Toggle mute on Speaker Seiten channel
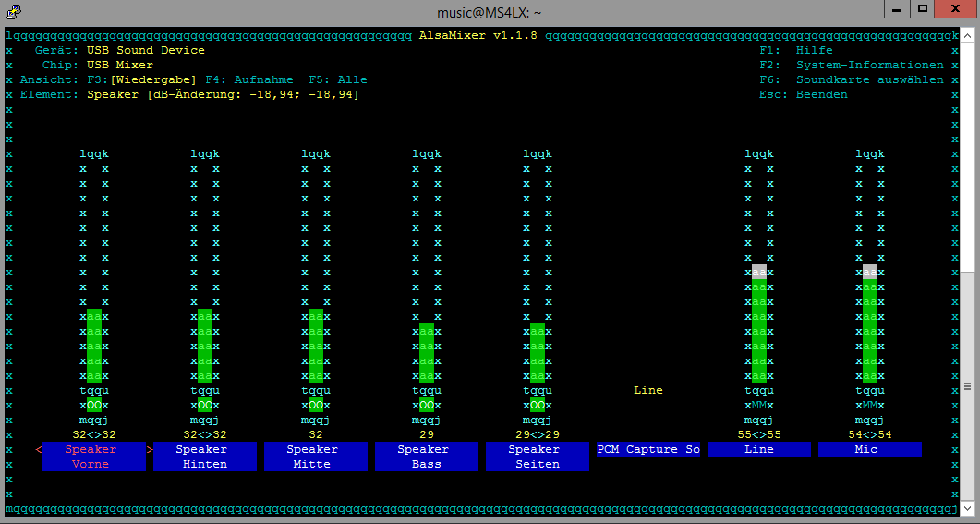This screenshot has width=980, height=524. pyautogui.click(x=538, y=405)
